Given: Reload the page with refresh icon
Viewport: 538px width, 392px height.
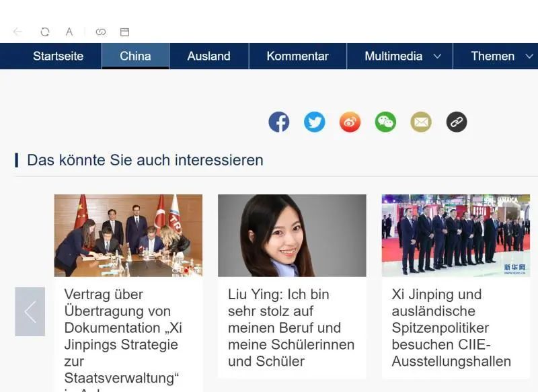Looking at the screenshot, I should click(45, 32).
